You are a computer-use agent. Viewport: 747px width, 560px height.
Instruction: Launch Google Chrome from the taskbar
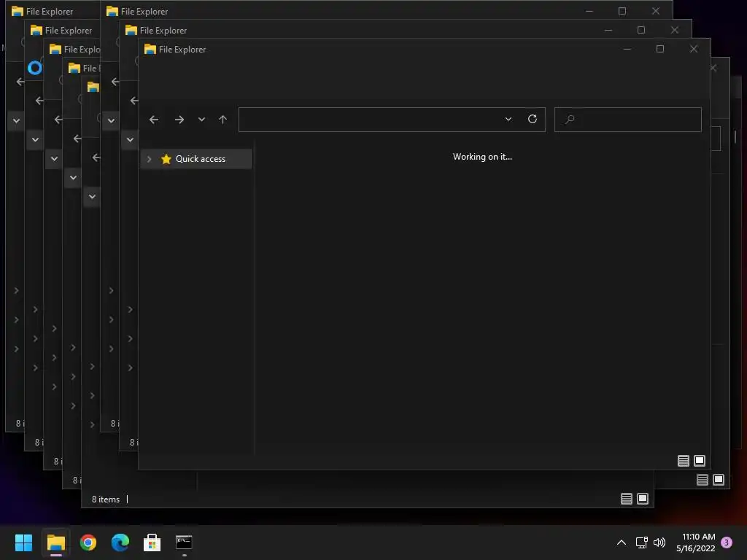pos(88,542)
